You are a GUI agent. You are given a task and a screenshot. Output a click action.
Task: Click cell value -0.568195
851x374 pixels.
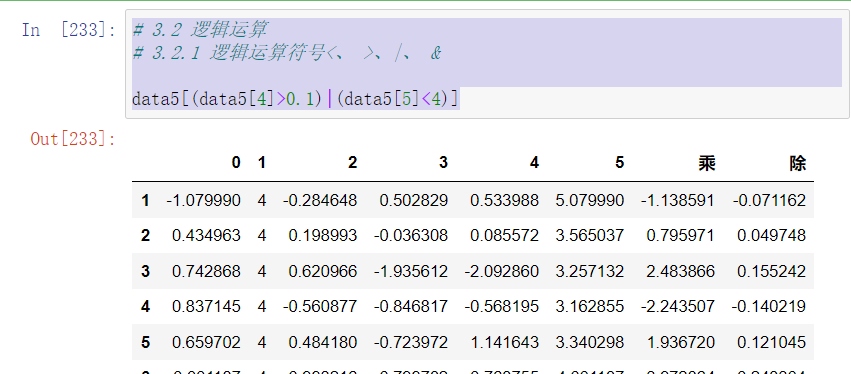[502, 307]
